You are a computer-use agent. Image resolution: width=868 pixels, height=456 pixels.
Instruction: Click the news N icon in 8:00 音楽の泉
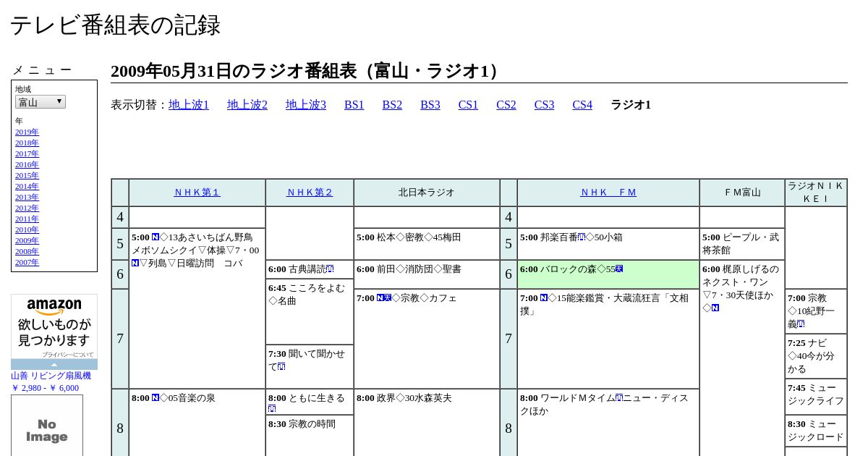coord(155,397)
